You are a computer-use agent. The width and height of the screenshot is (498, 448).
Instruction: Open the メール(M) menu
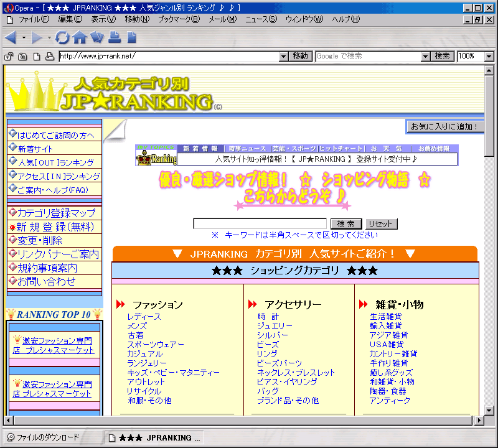coord(223,20)
